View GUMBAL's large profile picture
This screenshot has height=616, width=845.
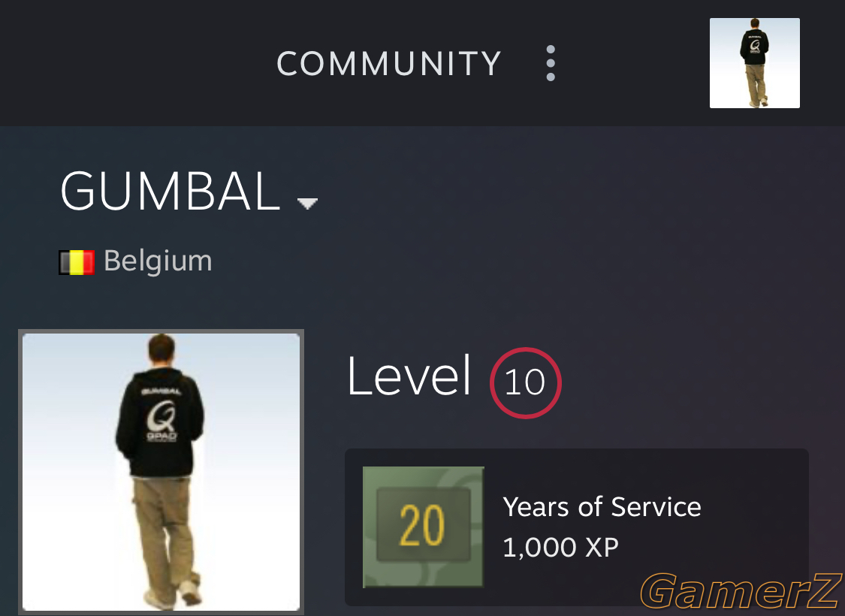[161, 472]
